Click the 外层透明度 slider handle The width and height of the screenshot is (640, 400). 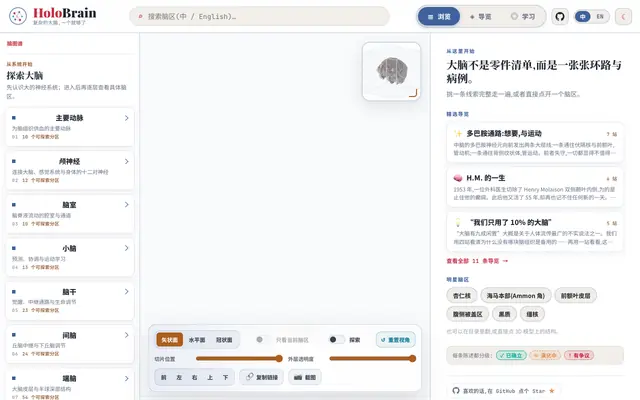[412, 358]
